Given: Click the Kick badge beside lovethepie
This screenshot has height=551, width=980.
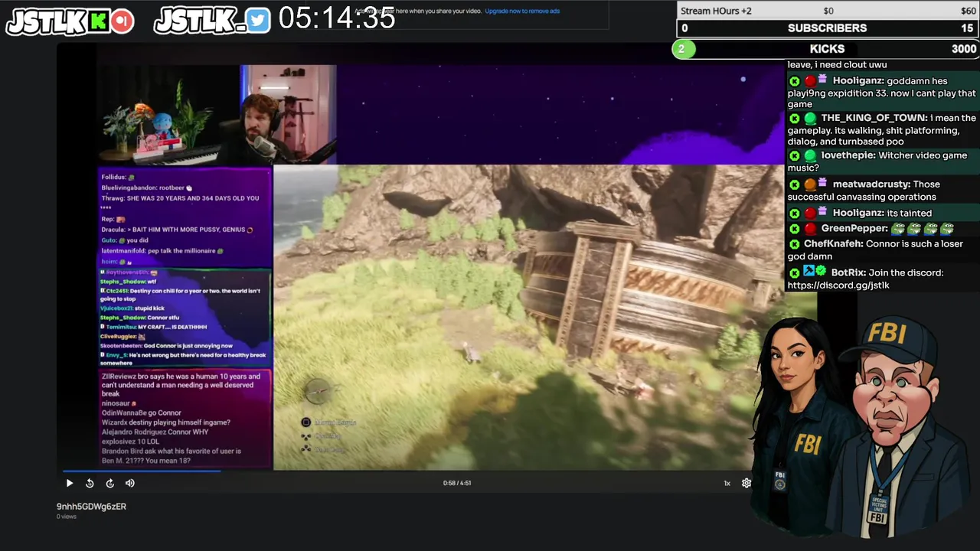Looking at the screenshot, I should click(795, 155).
